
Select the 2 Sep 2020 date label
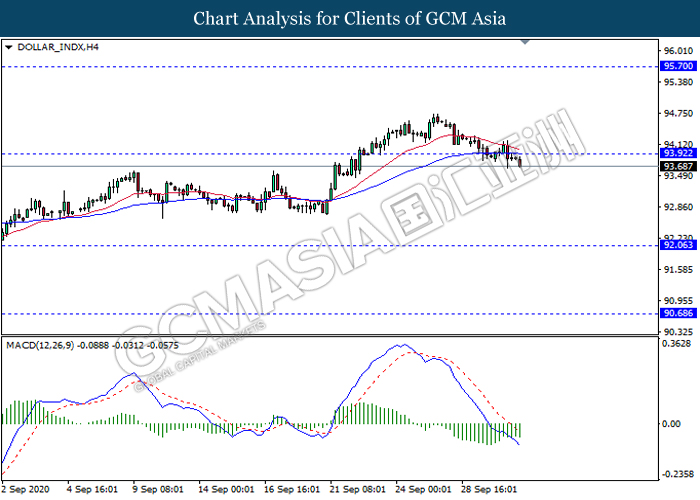click(27, 491)
